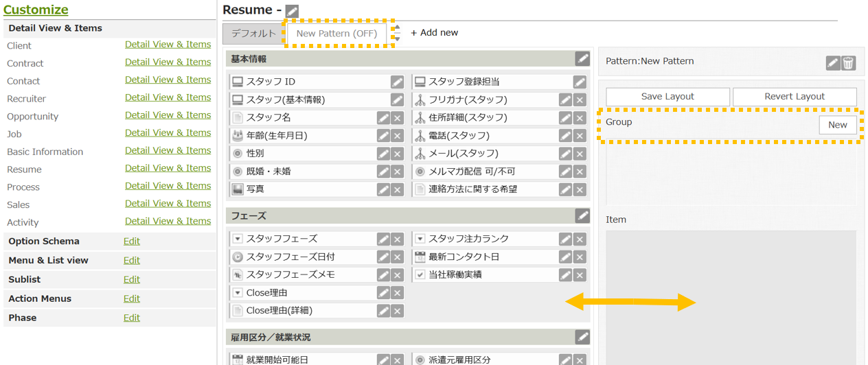Switch to the デフォルト pattern tab

pyautogui.click(x=253, y=34)
